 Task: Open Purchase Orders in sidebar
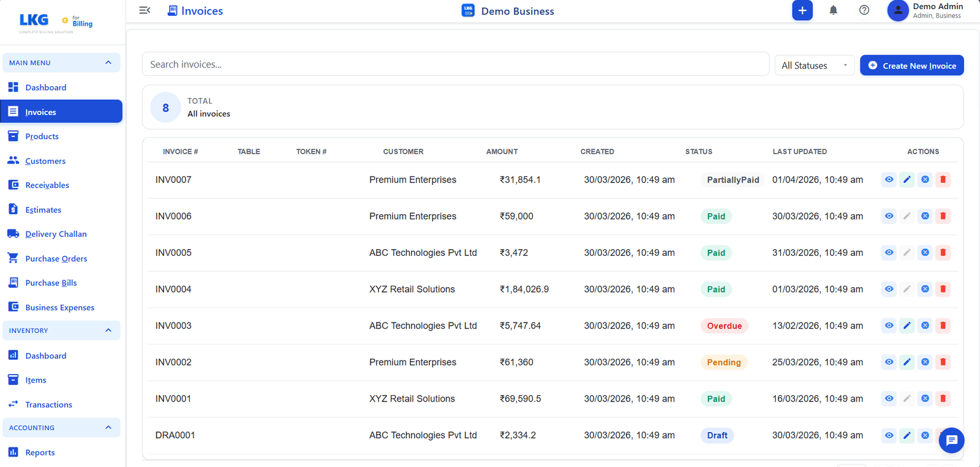coord(61,258)
